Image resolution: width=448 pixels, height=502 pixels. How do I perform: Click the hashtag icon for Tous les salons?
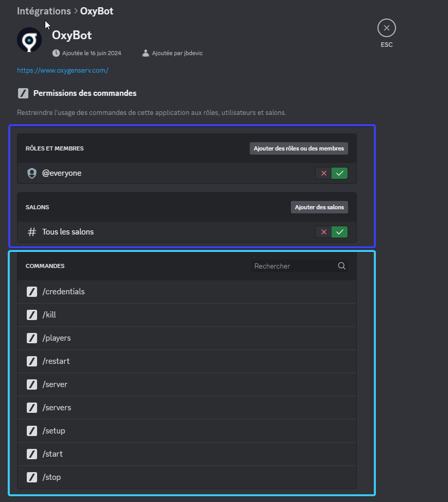coord(32,232)
